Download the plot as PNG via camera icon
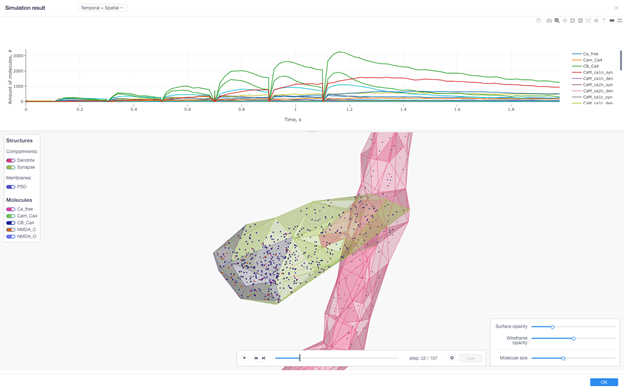Screen dimensions: 624x390 (549, 21)
